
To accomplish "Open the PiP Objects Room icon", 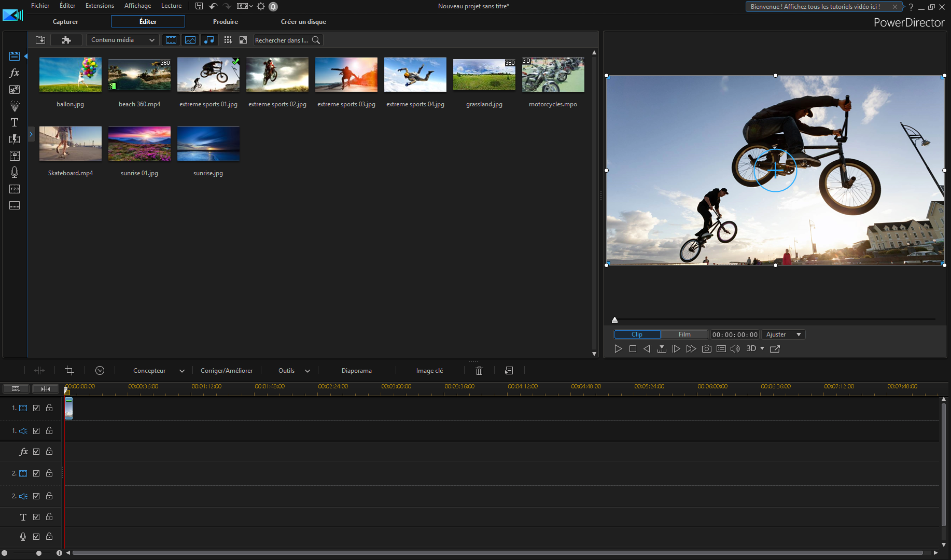I will coord(15,89).
